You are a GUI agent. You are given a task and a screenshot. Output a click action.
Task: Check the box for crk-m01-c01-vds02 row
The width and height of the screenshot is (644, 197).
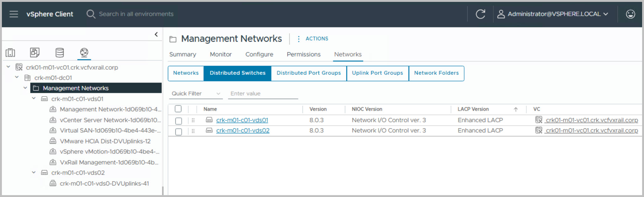pyautogui.click(x=179, y=132)
